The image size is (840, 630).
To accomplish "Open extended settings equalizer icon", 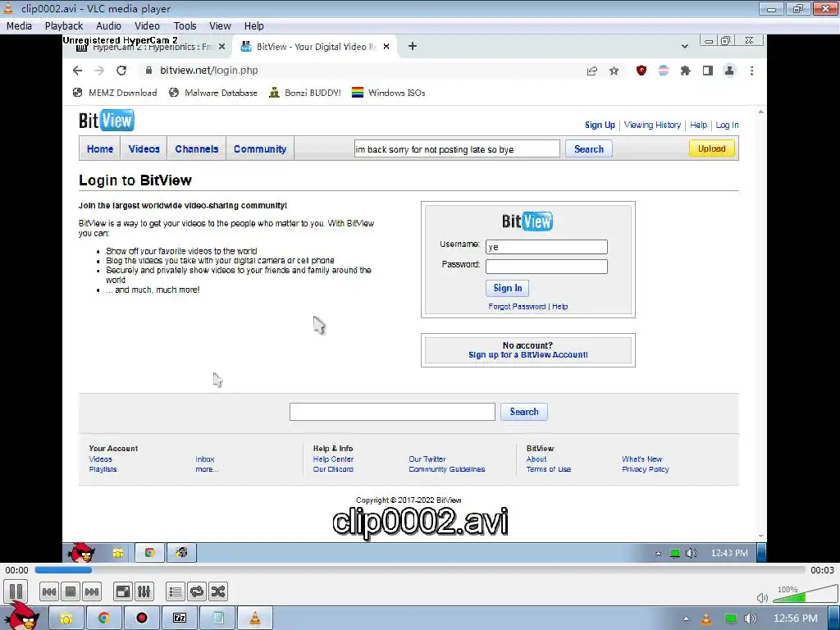I will pos(144,592).
